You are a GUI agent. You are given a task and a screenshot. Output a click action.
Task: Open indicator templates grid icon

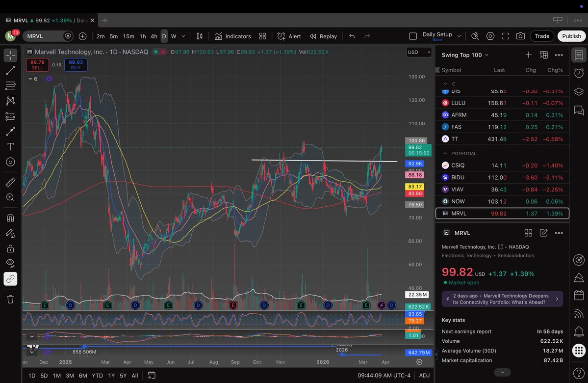[262, 36]
